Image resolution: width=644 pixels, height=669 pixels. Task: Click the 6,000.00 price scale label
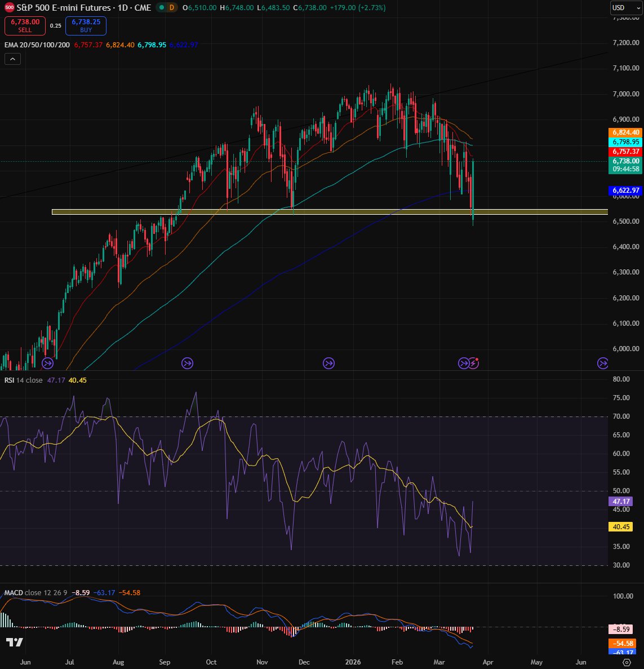[625, 348]
